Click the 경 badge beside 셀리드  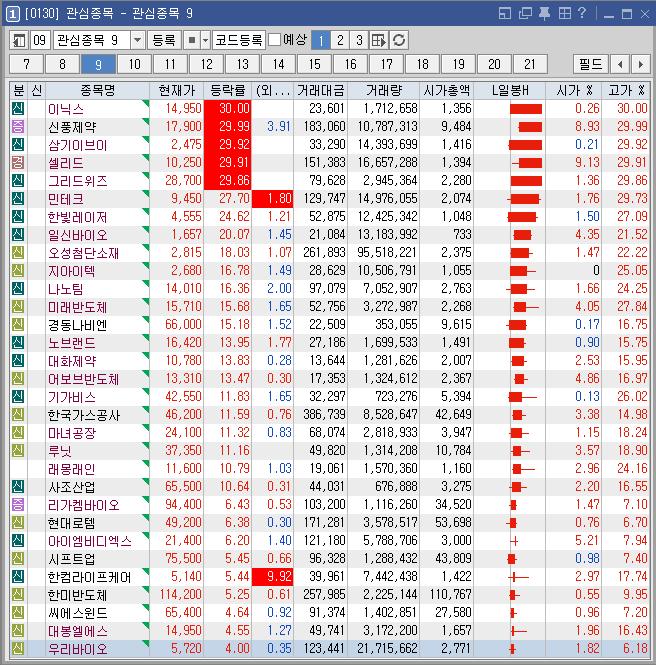pos(18,162)
